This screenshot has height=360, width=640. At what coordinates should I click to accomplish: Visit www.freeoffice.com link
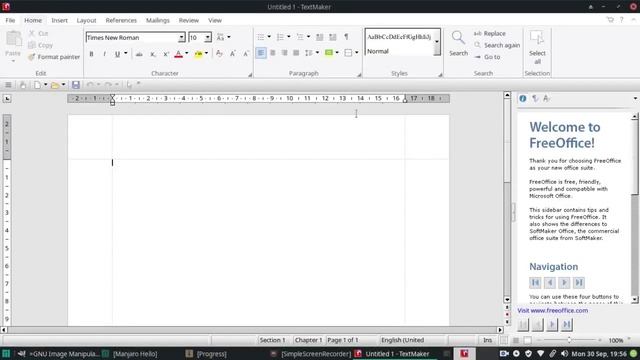(553, 311)
